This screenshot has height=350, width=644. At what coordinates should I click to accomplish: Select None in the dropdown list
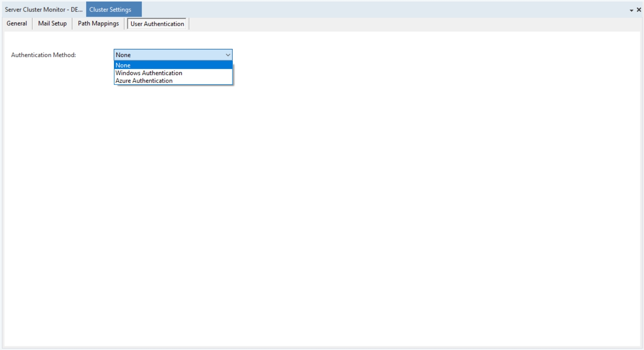pyautogui.click(x=173, y=65)
